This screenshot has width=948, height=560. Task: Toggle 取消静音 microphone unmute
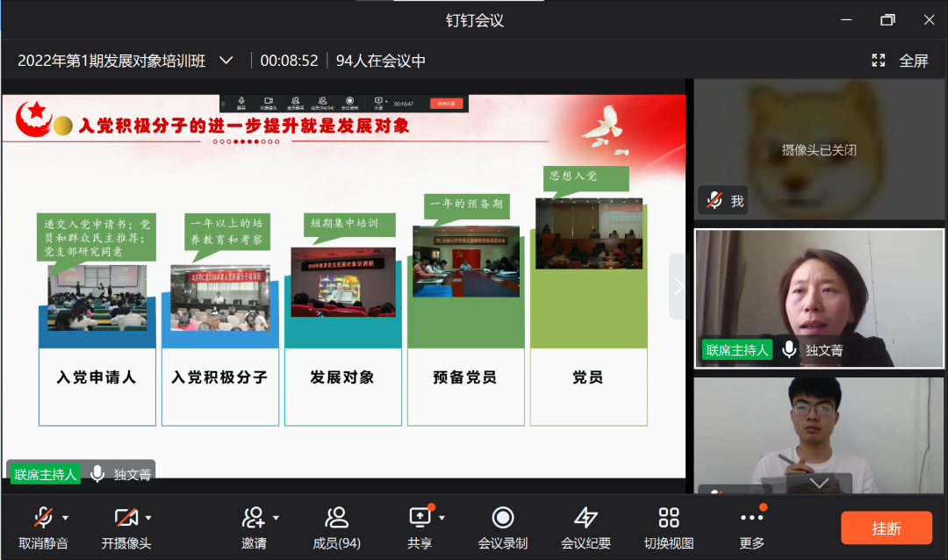click(43, 518)
